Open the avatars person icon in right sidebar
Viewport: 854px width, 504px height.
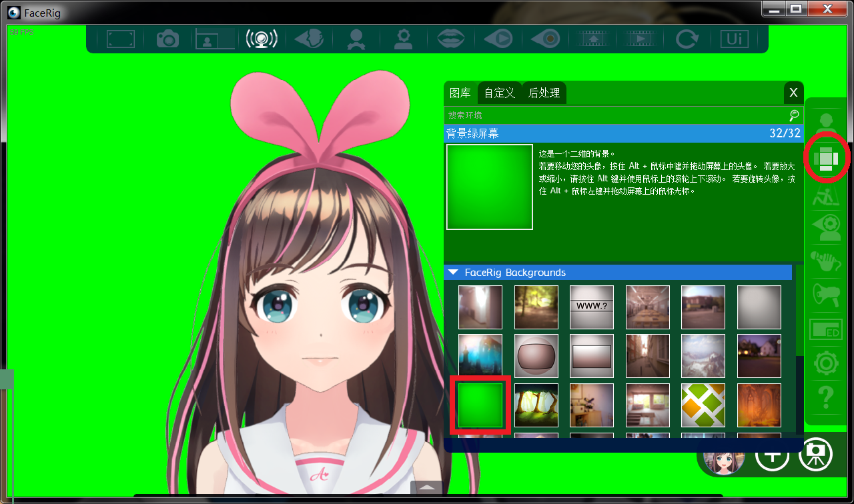tap(826, 124)
